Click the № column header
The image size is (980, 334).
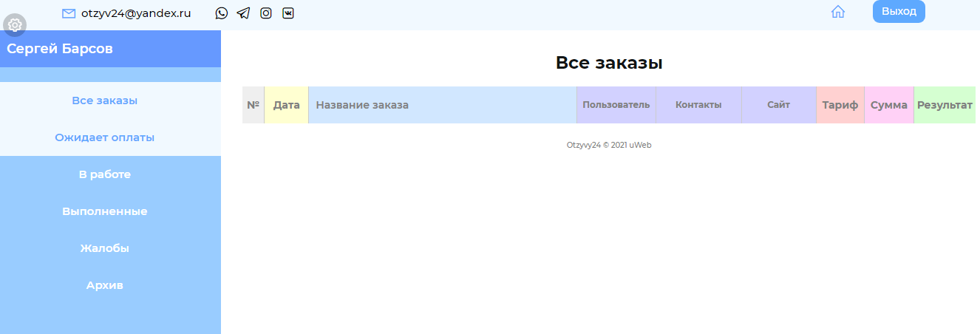(253, 105)
